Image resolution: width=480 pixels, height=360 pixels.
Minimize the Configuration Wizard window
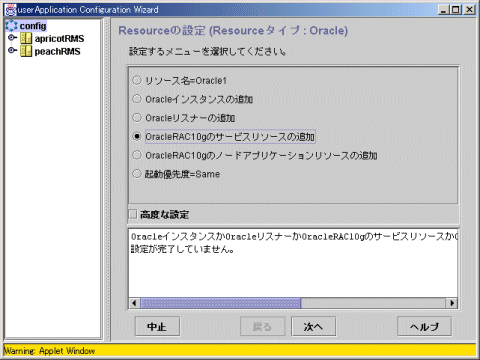[443, 10]
